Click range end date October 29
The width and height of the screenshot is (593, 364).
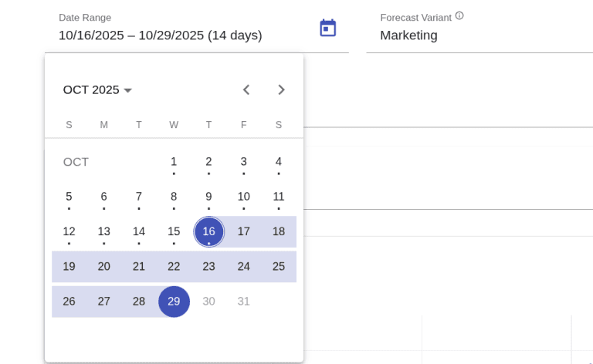[x=174, y=302]
